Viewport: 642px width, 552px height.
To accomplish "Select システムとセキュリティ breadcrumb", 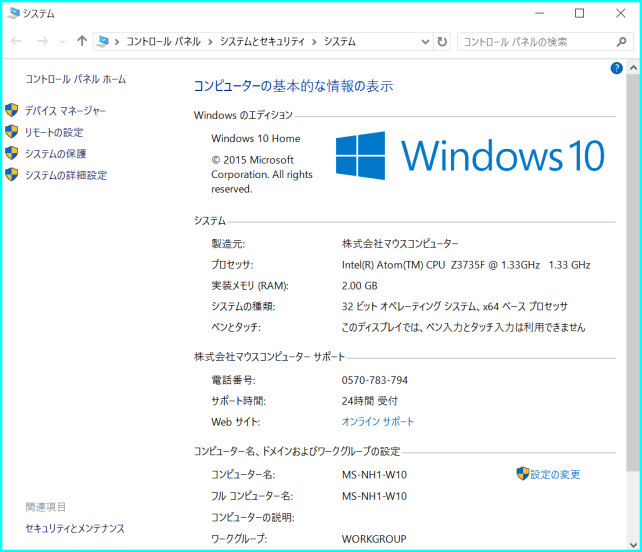I will (x=262, y=41).
